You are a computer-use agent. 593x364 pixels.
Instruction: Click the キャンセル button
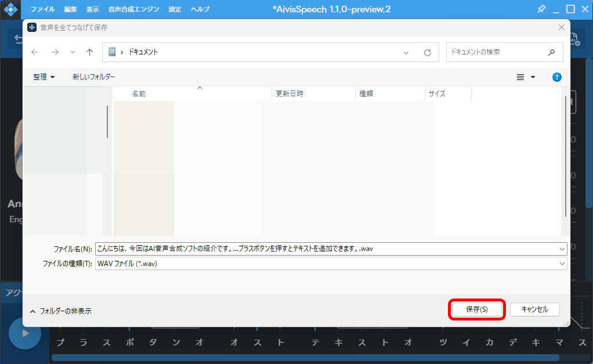[x=534, y=310]
